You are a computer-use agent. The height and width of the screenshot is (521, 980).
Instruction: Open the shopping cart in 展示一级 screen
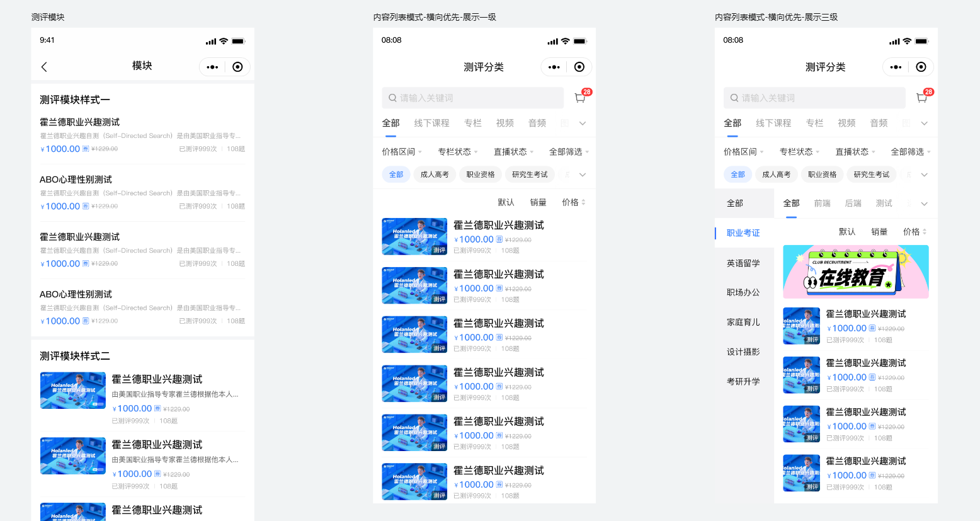point(580,98)
